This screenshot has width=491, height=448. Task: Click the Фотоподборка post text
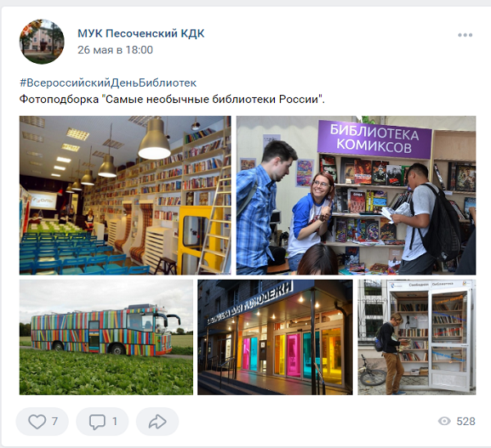(172, 99)
